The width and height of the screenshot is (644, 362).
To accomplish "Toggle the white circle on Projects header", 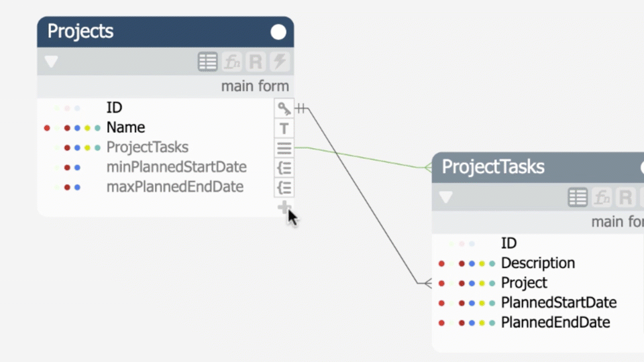I will tap(278, 32).
